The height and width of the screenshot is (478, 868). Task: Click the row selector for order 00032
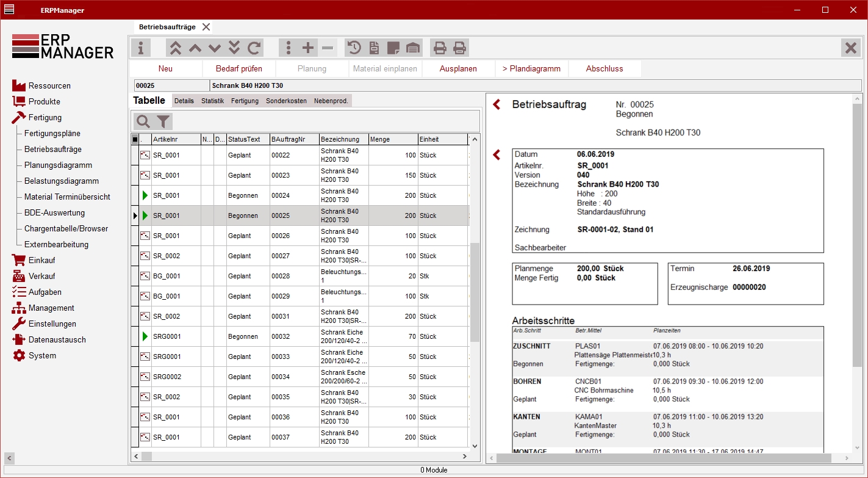click(135, 337)
